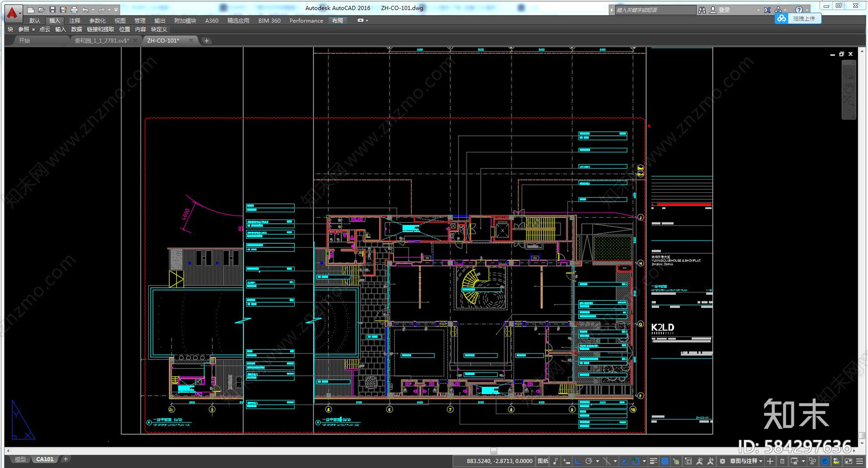868x468 pixels.
Task: Create a new drawing from Quick Access toolbar
Action: click(x=31, y=10)
